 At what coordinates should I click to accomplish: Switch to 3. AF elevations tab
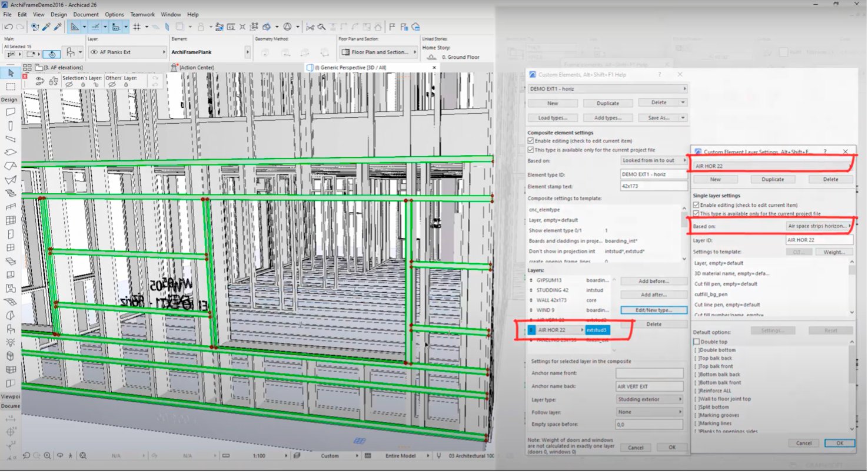58,68
